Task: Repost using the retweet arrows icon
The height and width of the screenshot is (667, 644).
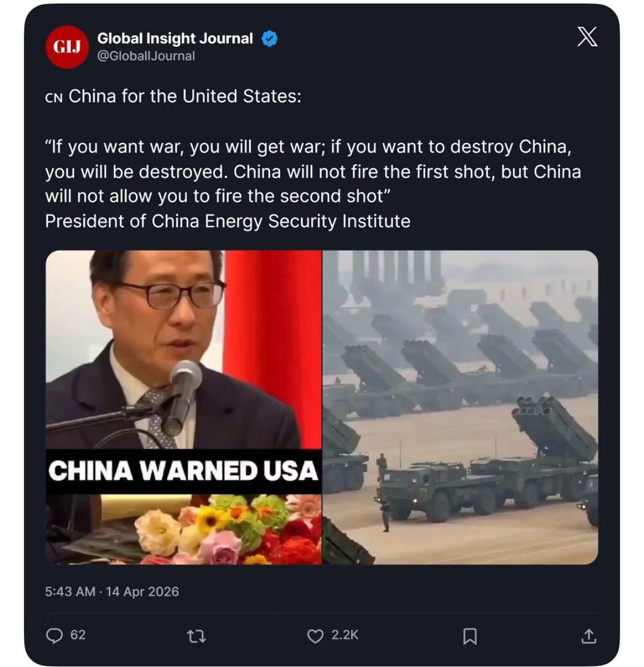Action: click(197, 636)
